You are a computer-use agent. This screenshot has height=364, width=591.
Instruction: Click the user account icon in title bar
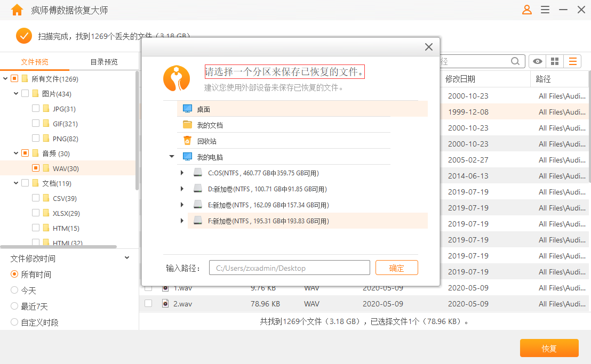pos(527,9)
